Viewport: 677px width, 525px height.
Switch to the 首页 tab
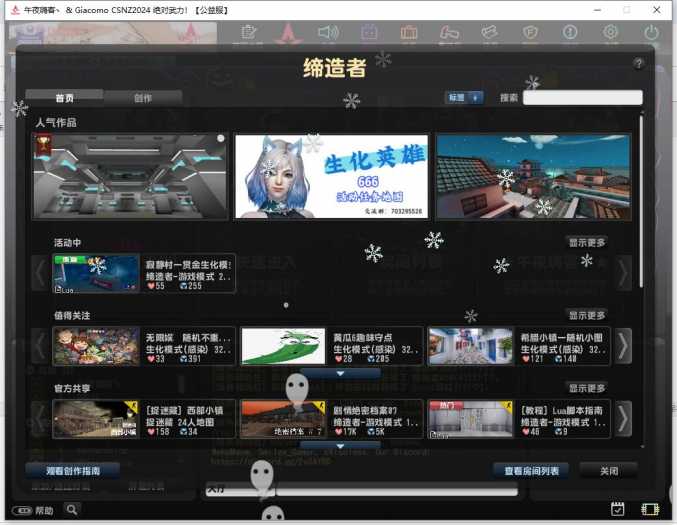pos(65,98)
